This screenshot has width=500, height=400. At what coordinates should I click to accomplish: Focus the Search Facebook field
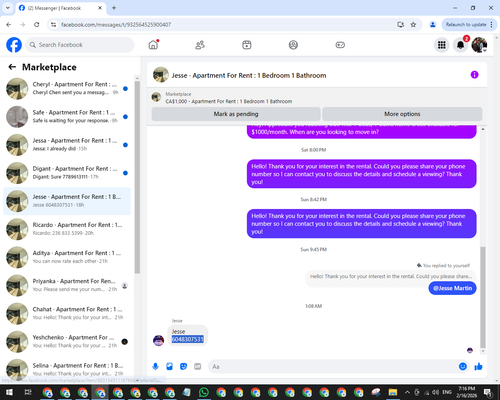click(80, 45)
